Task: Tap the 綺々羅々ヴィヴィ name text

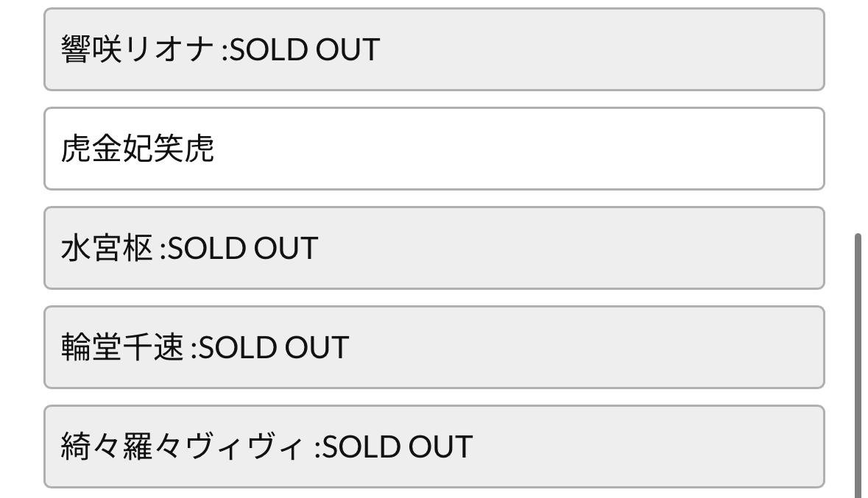Action: coord(183,447)
